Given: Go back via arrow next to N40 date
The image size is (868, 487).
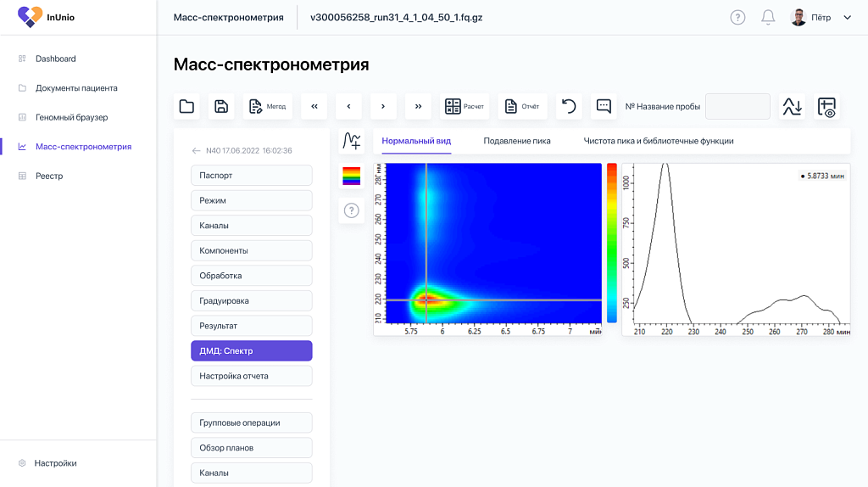Looking at the screenshot, I should [x=196, y=151].
